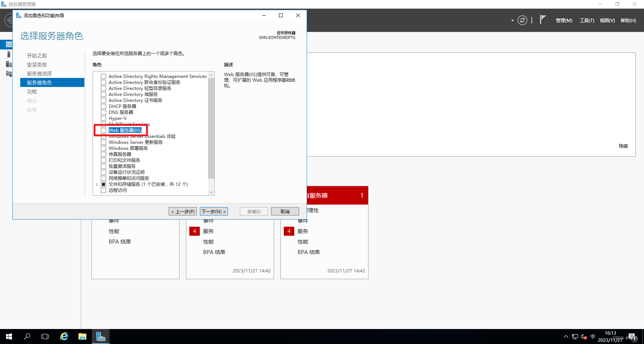The width and height of the screenshot is (644, 344).
Task: Check Active Directory 轻型目录服务 role
Action: pyautogui.click(x=103, y=88)
